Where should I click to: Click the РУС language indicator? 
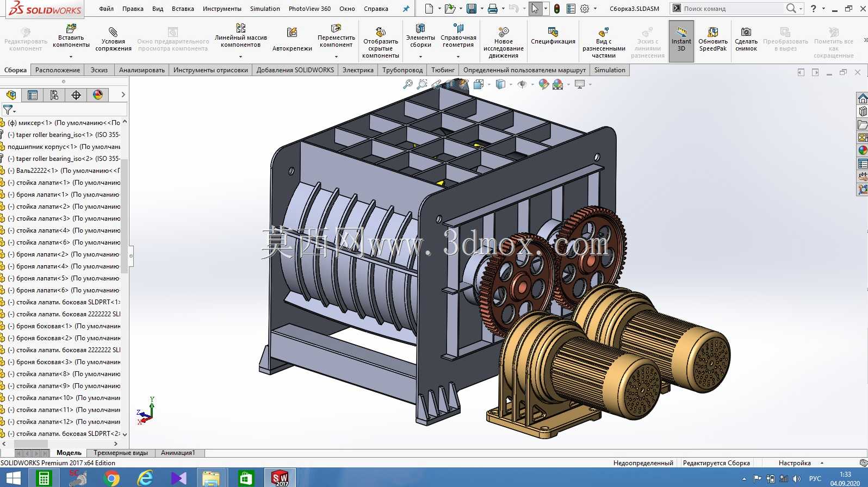pos(815,479)
